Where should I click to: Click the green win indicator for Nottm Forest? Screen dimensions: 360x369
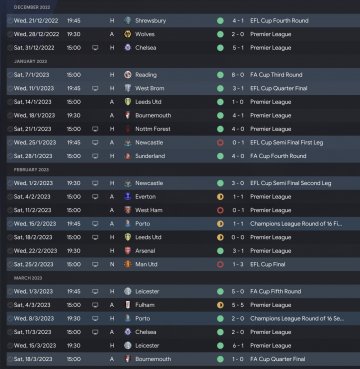(220, 129)
